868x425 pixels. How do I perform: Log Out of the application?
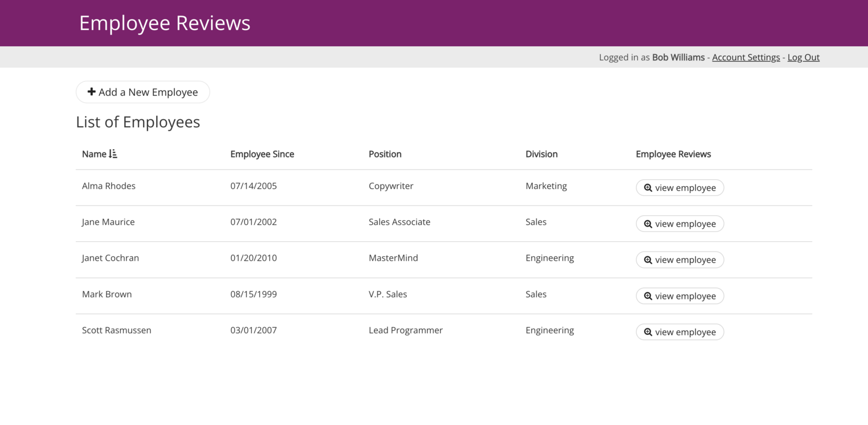tap(803, 57)
